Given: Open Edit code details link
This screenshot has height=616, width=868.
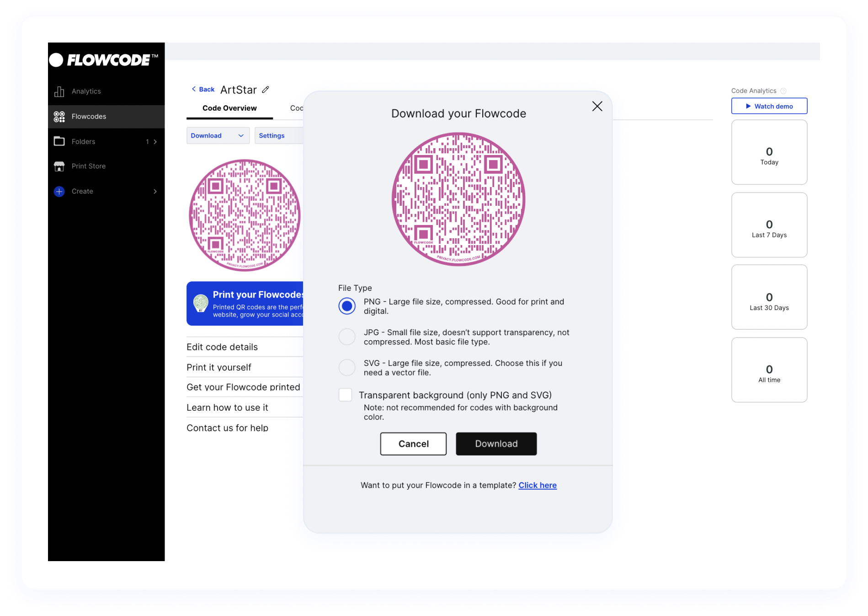Looking at the screenshot, I should 222,347.
